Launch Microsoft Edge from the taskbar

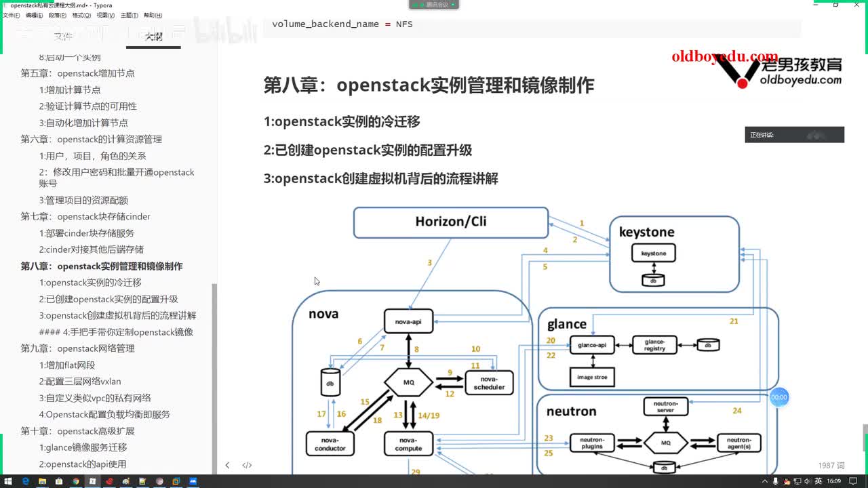tap(25, 481)
